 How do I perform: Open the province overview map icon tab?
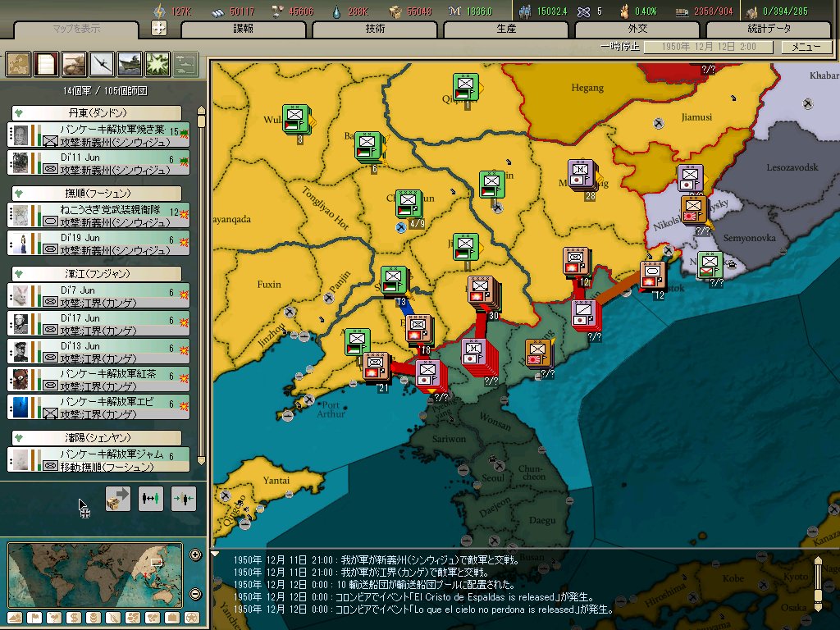[18, 64]
